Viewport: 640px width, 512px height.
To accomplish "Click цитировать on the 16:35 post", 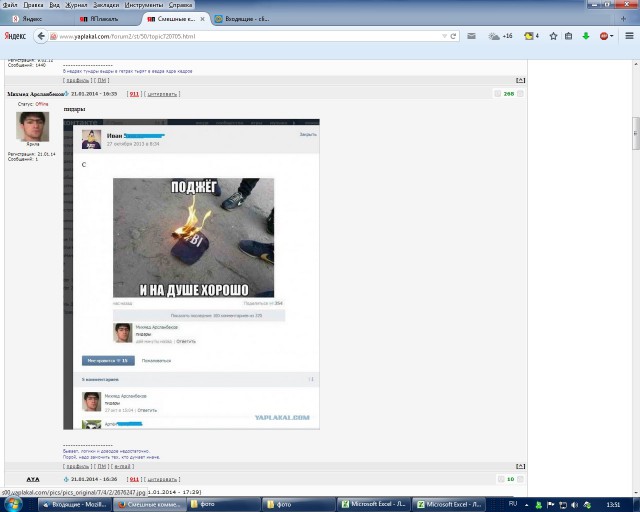I will (x=162, y=94).
